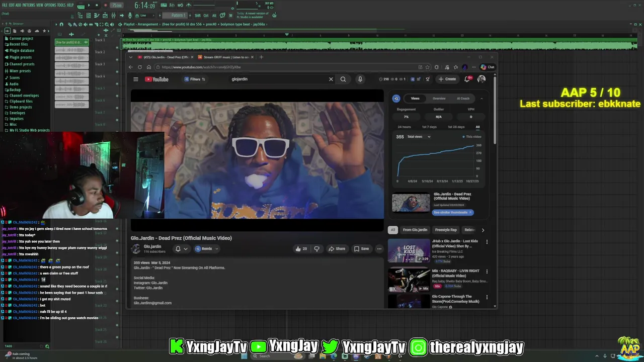This screenshot has width=644, height=362.
Task: Open Copilot Chat in browser
Action: [488, 67]
